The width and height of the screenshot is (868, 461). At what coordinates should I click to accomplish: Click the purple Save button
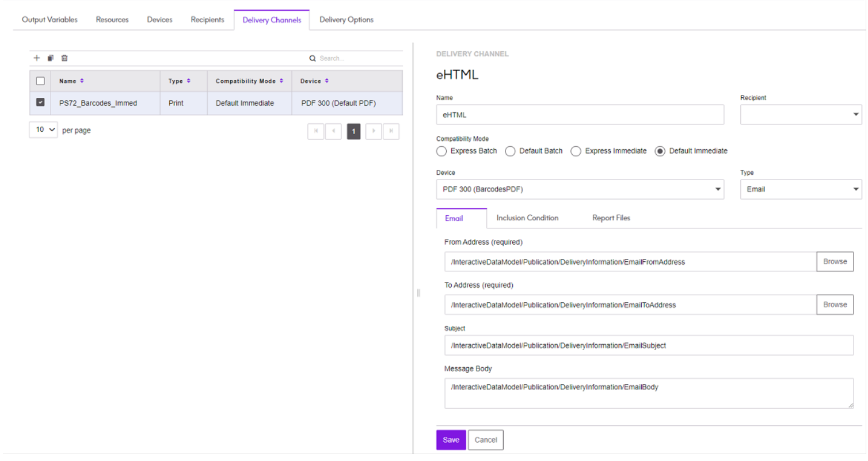pyautogui.click(x=451, y=440)
